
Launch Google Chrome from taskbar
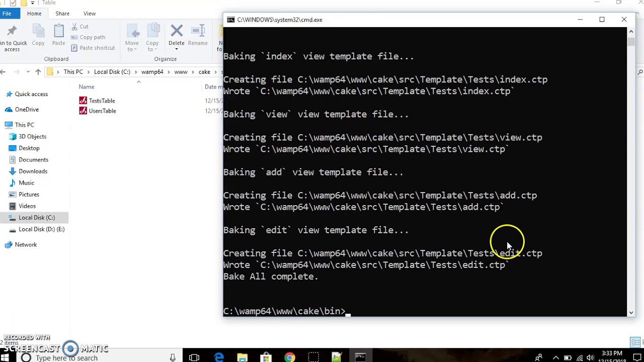(x=290, y=357)
